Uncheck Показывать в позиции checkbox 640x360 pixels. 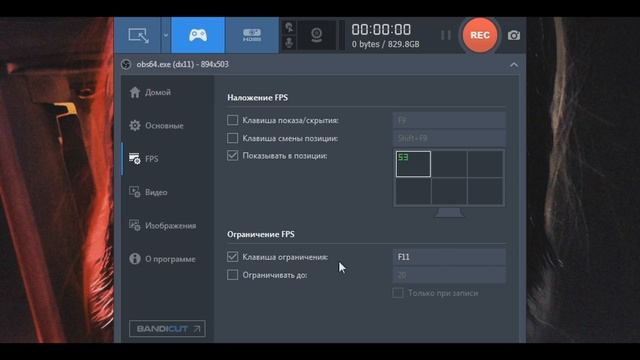(x=233, y=156)
